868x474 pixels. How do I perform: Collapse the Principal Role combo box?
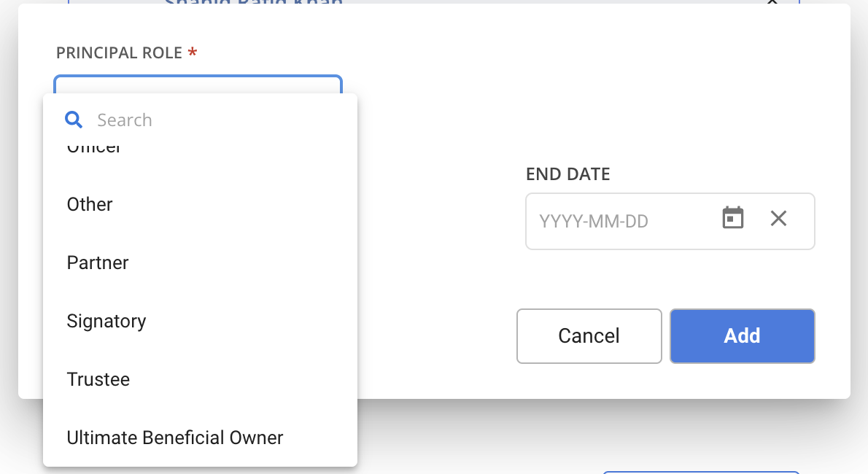click(198, 84)
